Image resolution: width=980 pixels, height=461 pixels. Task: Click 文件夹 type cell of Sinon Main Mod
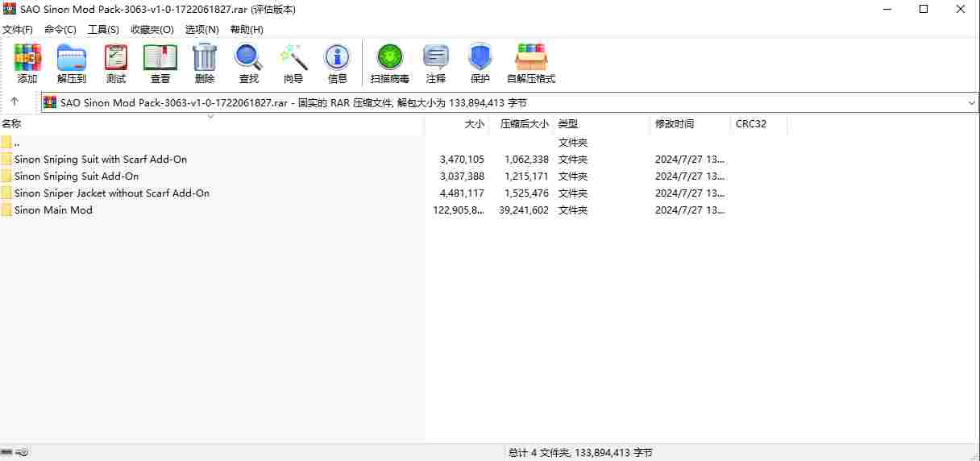click(573, 210)
